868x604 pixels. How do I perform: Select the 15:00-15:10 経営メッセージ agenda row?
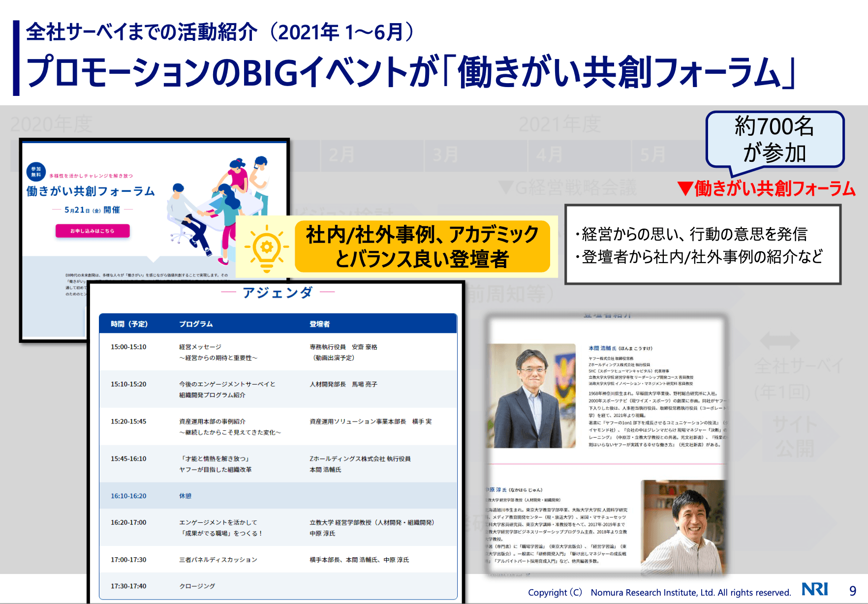278,352
